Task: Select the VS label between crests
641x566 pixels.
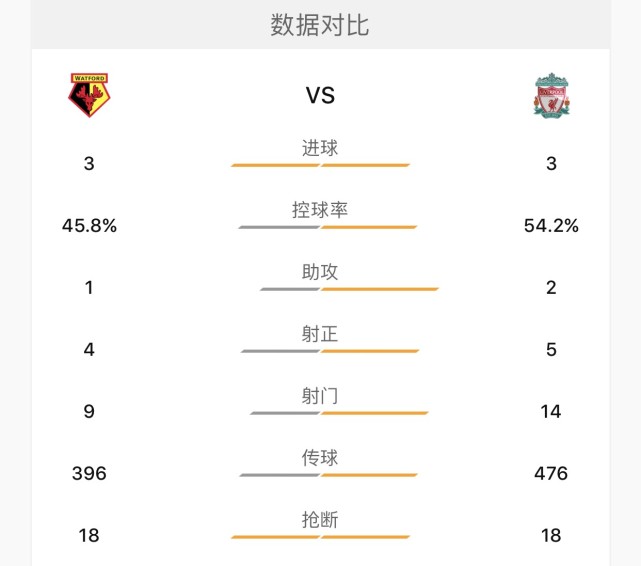Action: (320, 95)
